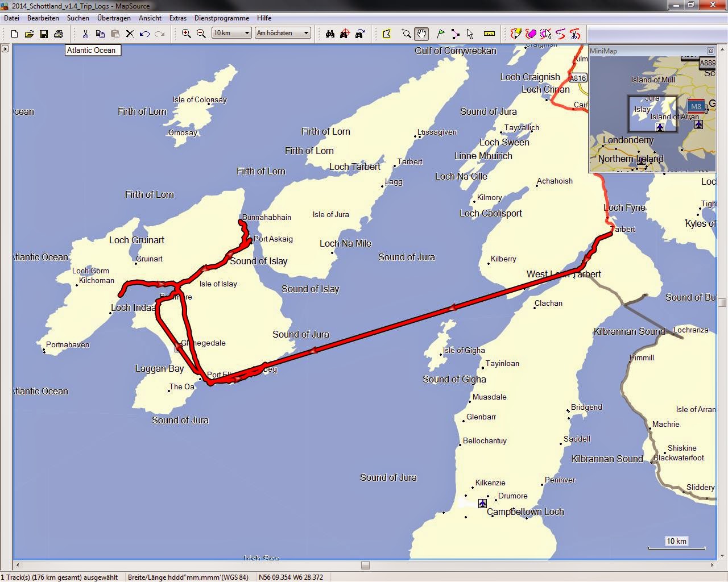Image resolution: width=728 pixels, height=582 pixels.
Task: Select the track Divide scissors tool
Action: coord(575,34)
